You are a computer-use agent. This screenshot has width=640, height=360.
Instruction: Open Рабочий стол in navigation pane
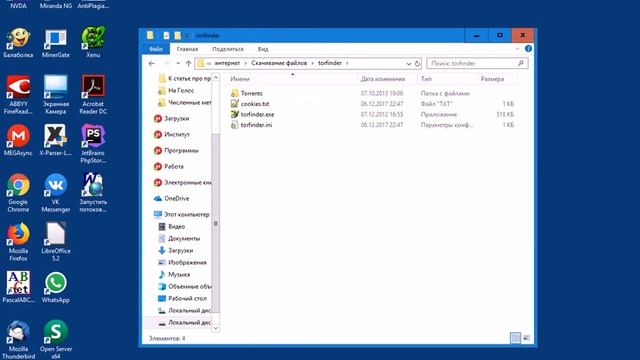coord(182,298)
